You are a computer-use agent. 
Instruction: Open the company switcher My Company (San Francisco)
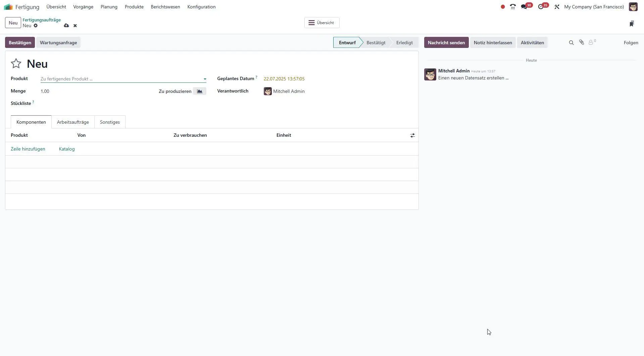tap(594, 7)
